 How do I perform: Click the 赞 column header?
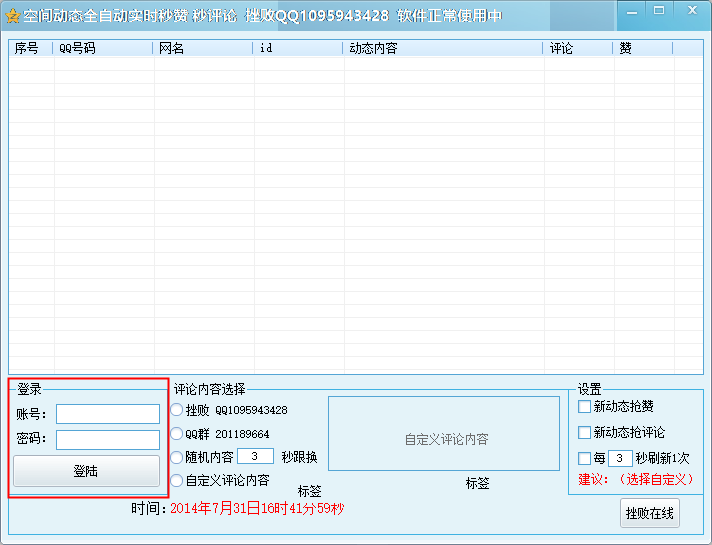click(x=643, y=48)
